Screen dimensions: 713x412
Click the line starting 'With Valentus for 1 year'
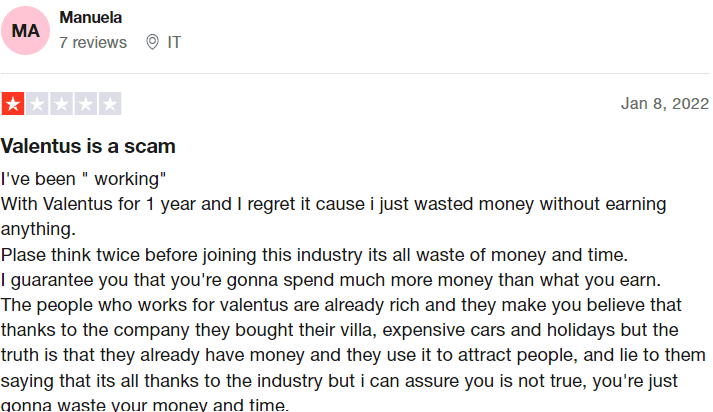point(333,204)
